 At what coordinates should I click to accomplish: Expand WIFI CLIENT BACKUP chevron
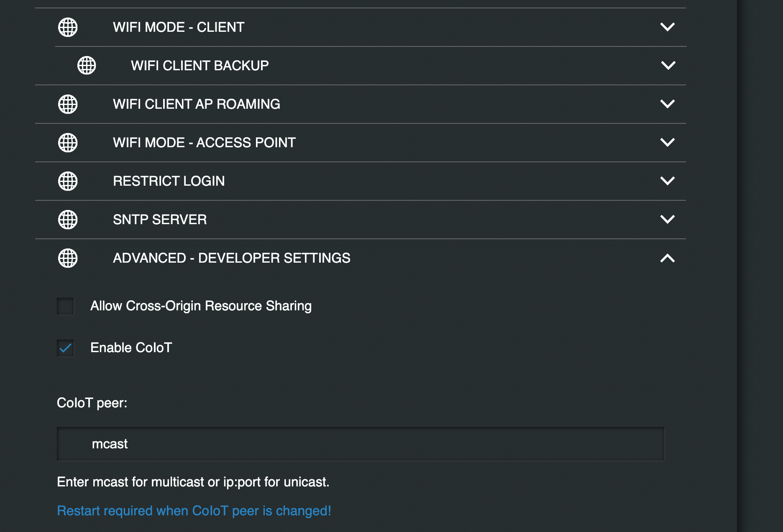coord(668,65)
